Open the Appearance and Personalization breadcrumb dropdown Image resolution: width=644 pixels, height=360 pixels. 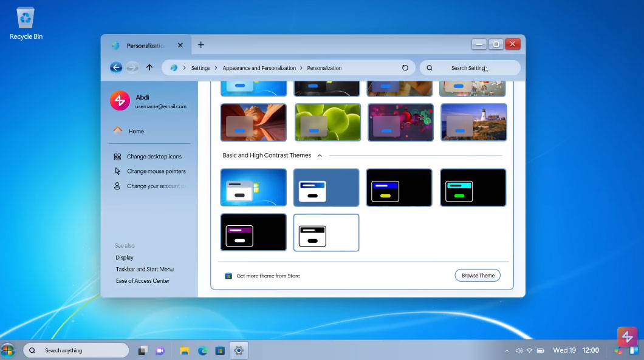300,67
